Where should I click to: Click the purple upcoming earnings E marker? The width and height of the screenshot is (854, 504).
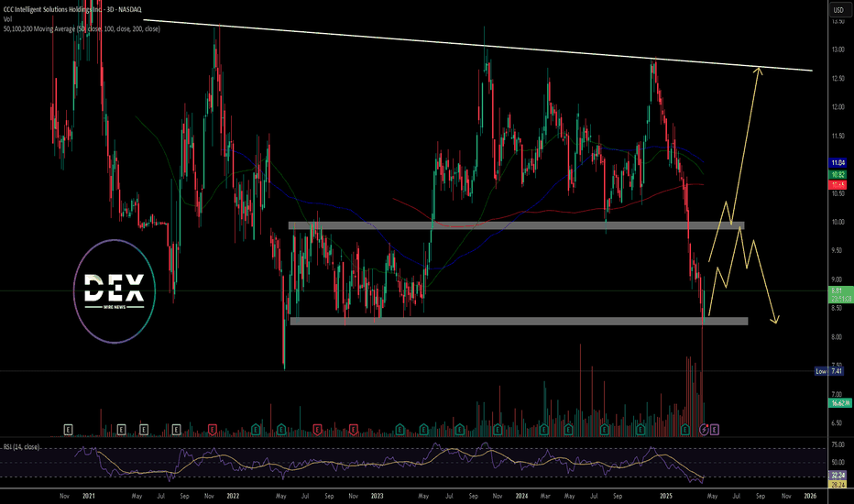(x=714, y=430)
